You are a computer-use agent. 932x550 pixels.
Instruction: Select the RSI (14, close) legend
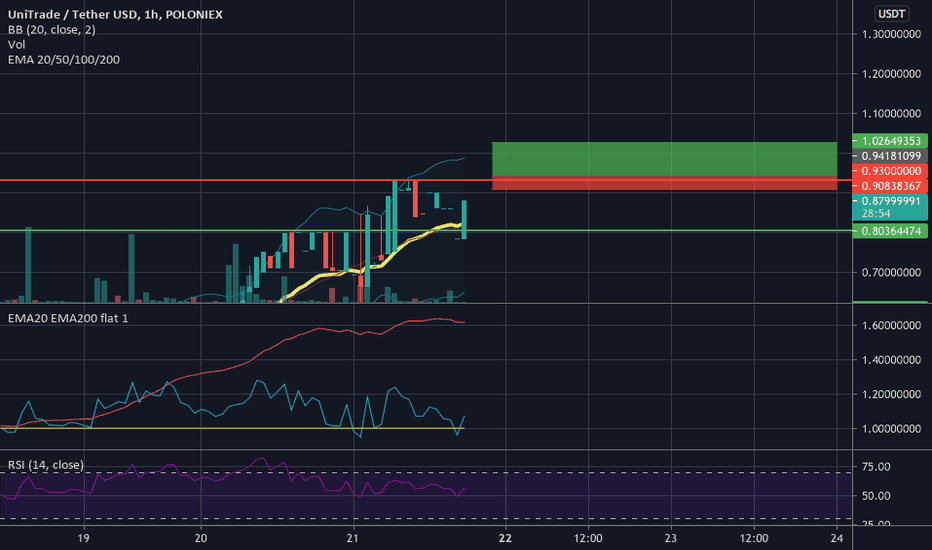point(46,464)
